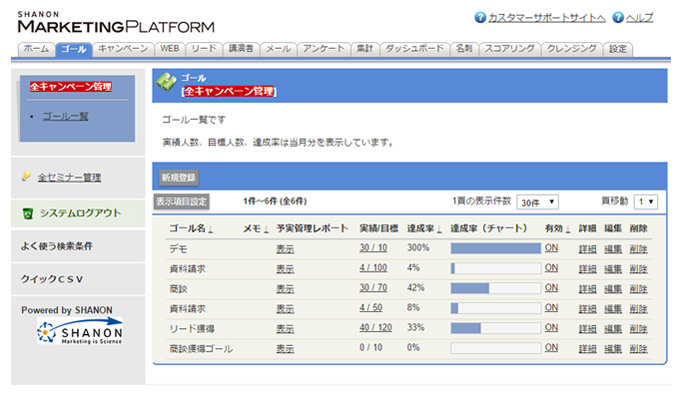
Task: Toggle ON status for 商談 goal
Action: [551, 288]
